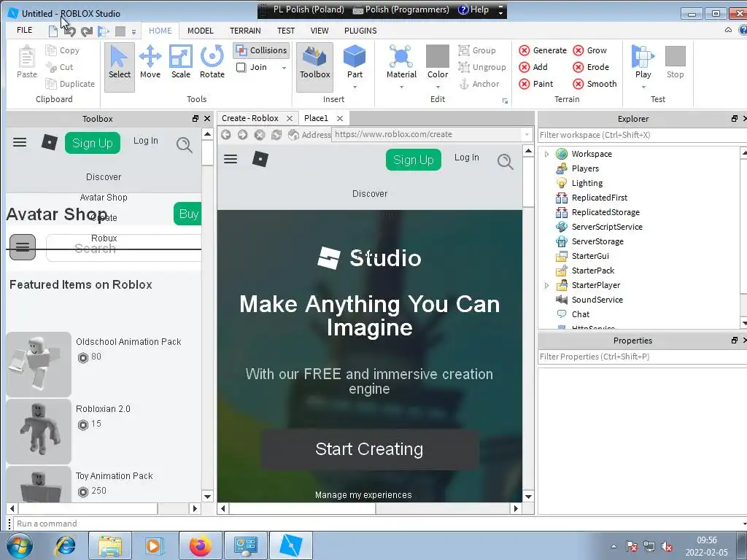
Task: Click terrain Generate tool
Action: click(543, 50)
